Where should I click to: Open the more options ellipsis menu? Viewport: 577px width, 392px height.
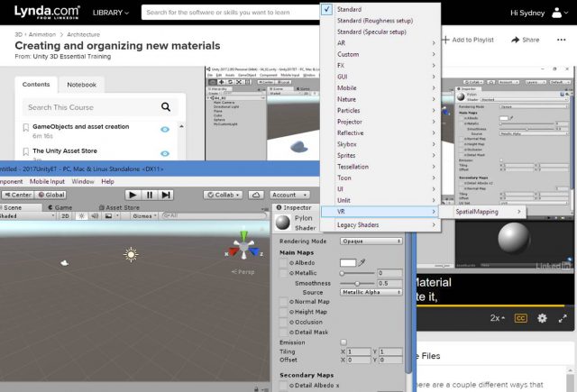coord(561,40)
